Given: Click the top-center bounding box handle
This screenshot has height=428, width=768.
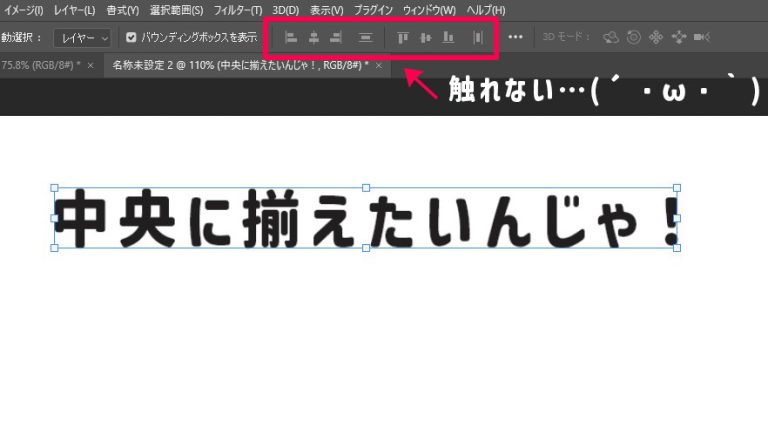Looking at the screenshot, I should [x=366, y=187].
